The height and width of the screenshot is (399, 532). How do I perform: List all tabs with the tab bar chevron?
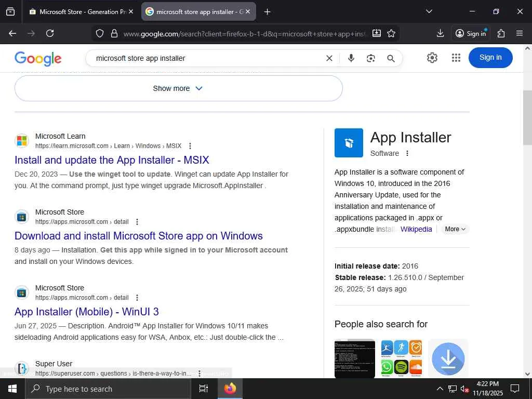tap(429, 12)
